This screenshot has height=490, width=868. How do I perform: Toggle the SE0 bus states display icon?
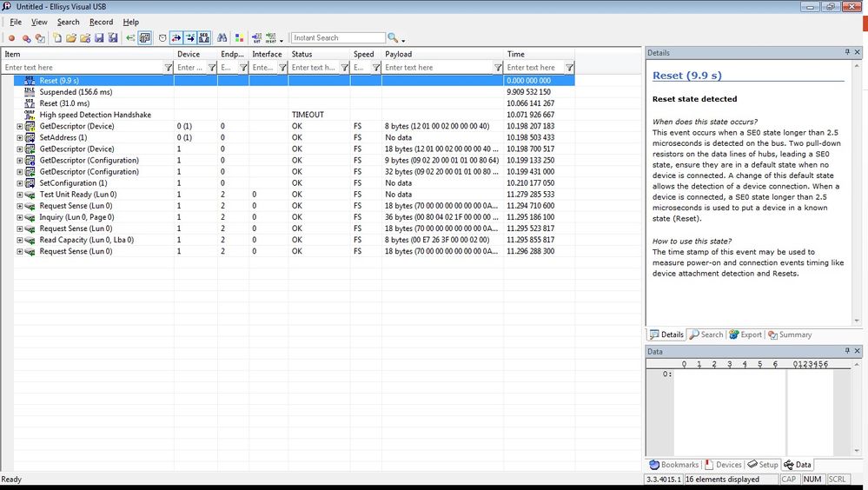click(x=203, y=37)
